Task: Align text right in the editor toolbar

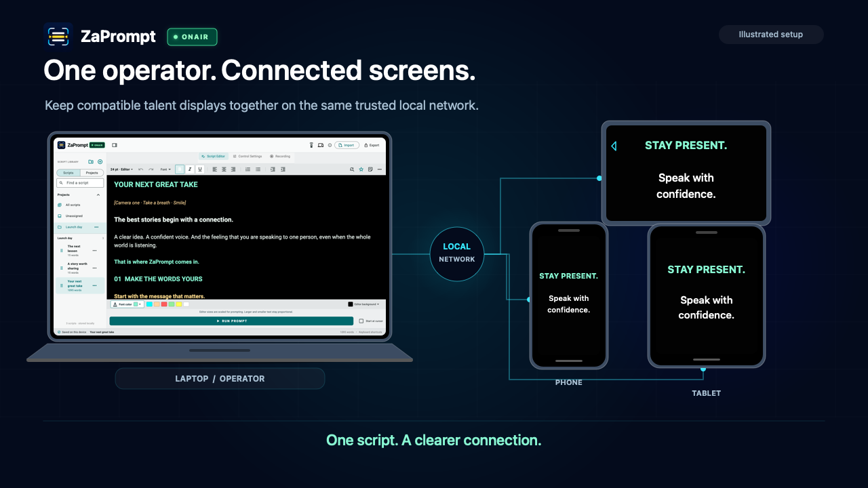Action: click(233, 169)
